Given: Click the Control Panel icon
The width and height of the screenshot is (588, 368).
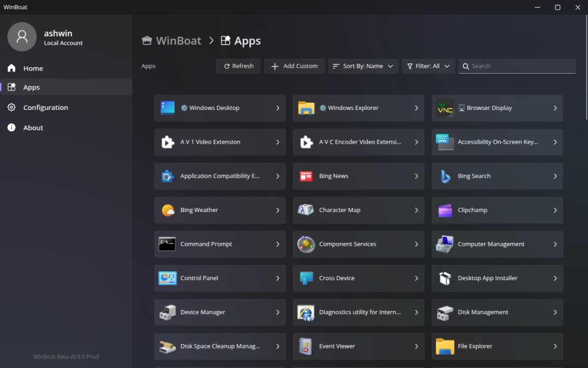Looking at the screenshot, I should 167,278.
